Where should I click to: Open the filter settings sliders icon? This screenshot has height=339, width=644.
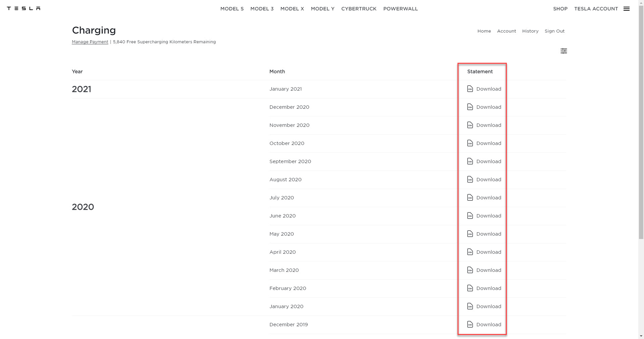point(564,51)
